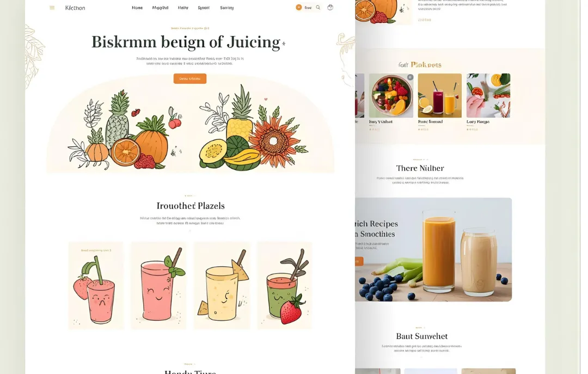This screenshot has width=588, height=374.
Task: Open the last navigation menu item
Action: pos(227,8)
